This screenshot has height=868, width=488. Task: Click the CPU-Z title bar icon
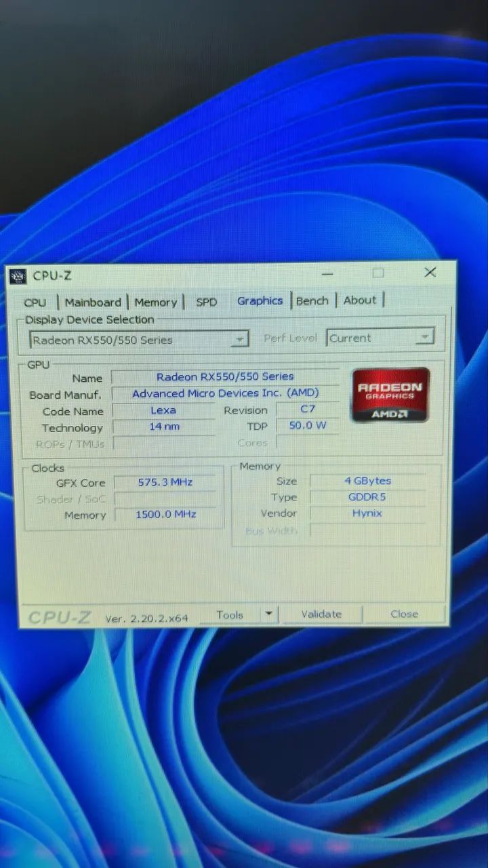pyautogui.click(x=18, y=276)
